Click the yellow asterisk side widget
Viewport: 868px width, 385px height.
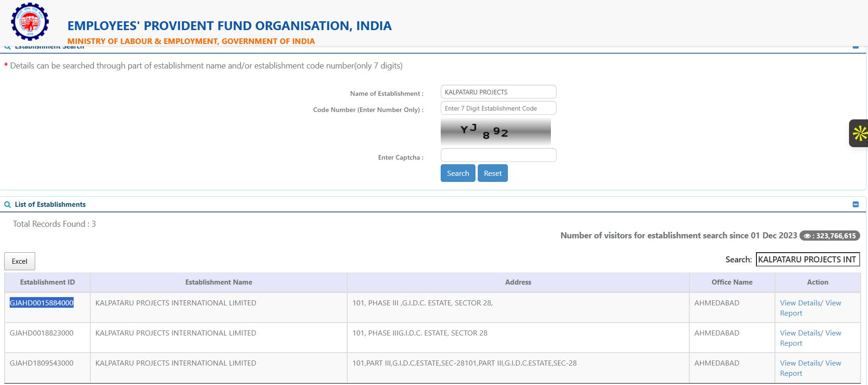[860, 133]
